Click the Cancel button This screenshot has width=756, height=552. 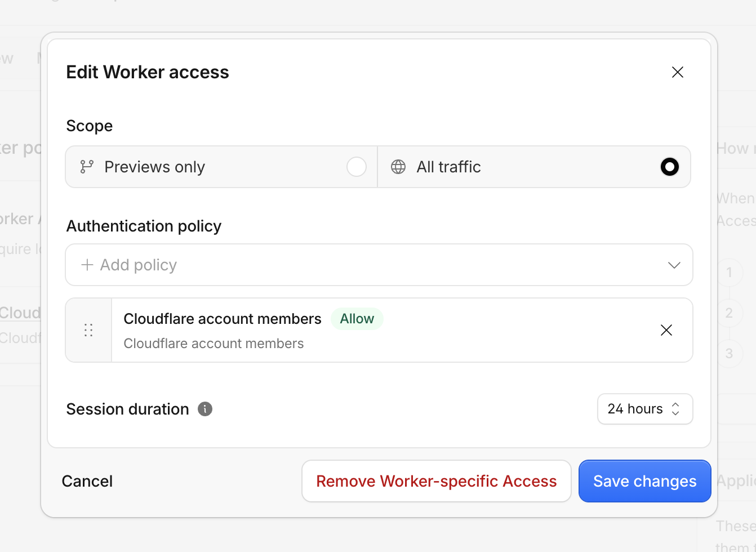point(87,481)
